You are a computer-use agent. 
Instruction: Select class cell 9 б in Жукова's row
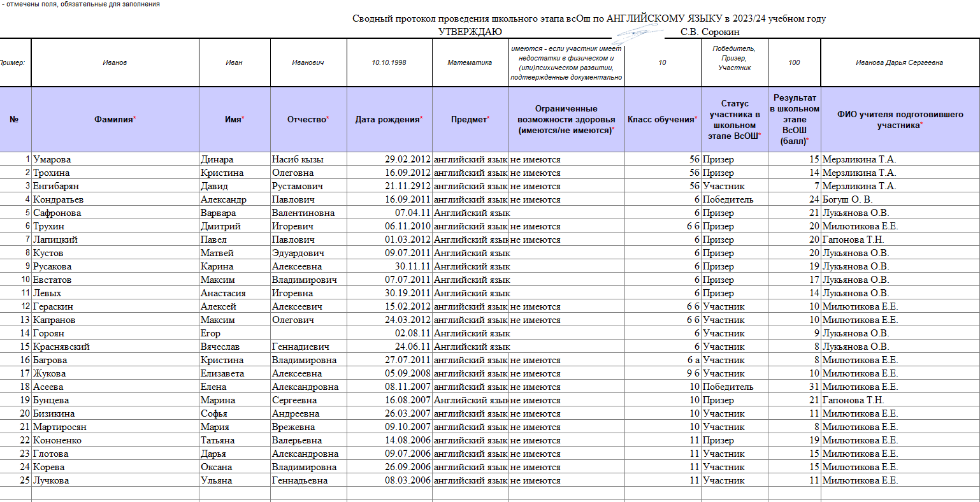[x=663, y=373]
